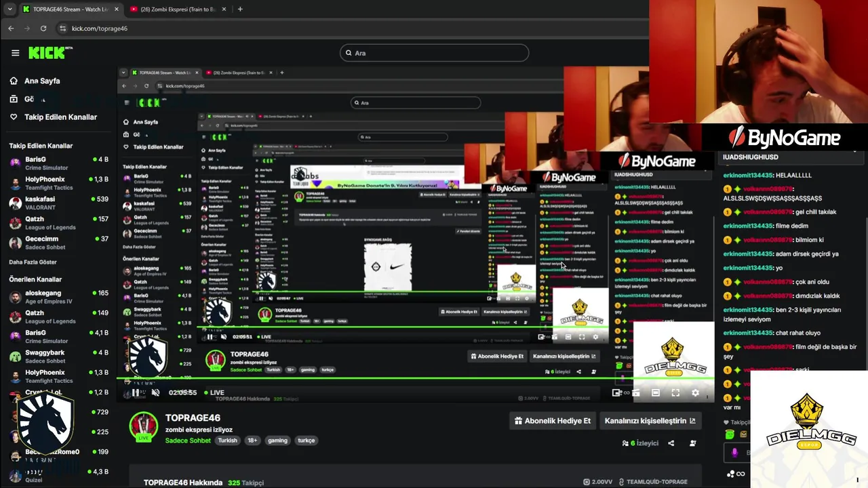Open the 2.00VV Instagram link
The image size is (868, 488).
click(x=597, y=482)
